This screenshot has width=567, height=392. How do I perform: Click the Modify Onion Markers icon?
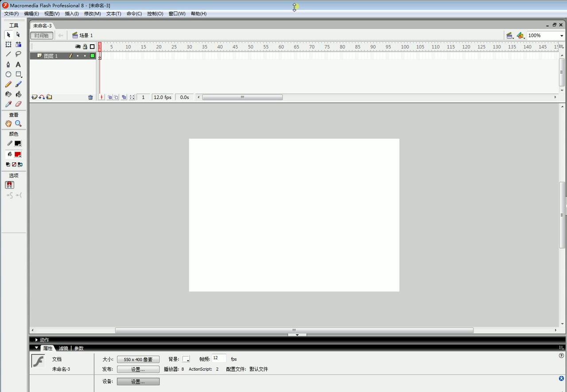pyautogui.click(x=132, y=97)
